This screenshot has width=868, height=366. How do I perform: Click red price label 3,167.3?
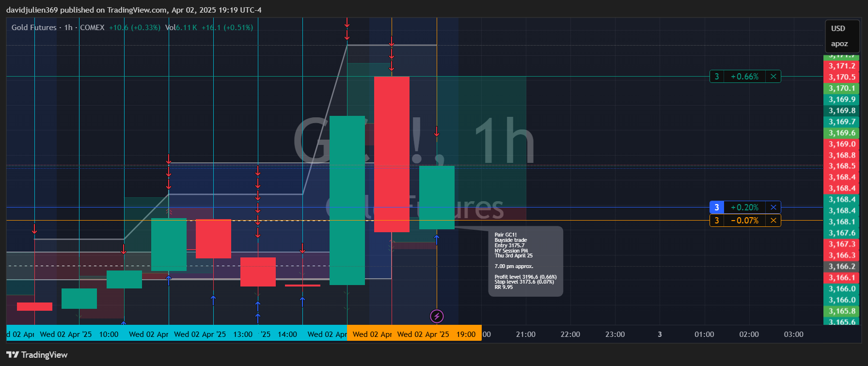click(x=842, y=244)
